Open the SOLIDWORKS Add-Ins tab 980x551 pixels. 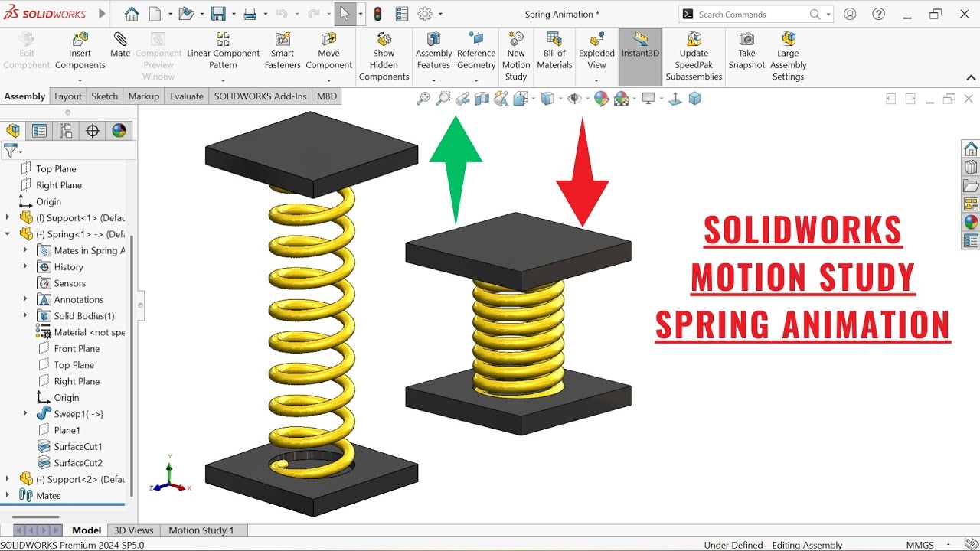[260, 96]
